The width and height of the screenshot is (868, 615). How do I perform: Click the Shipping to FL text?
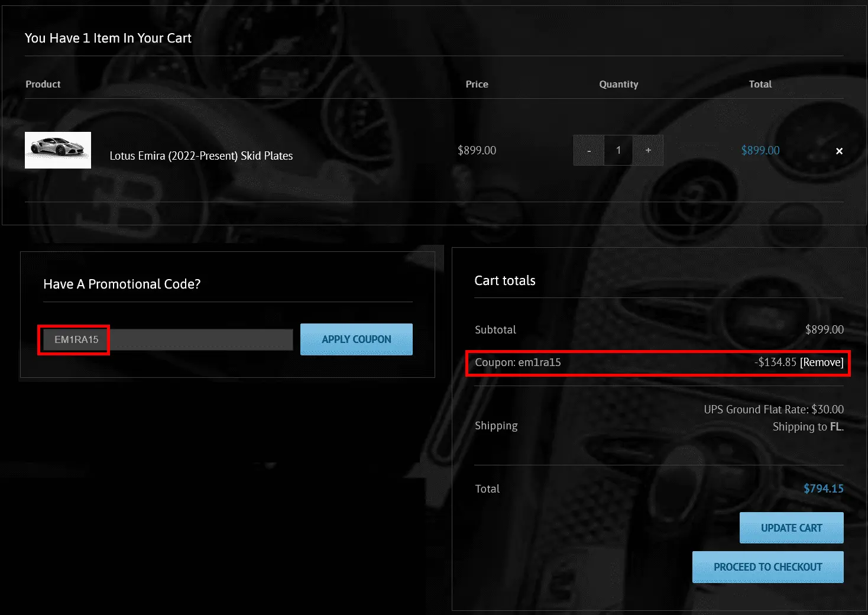coord(808,427)
